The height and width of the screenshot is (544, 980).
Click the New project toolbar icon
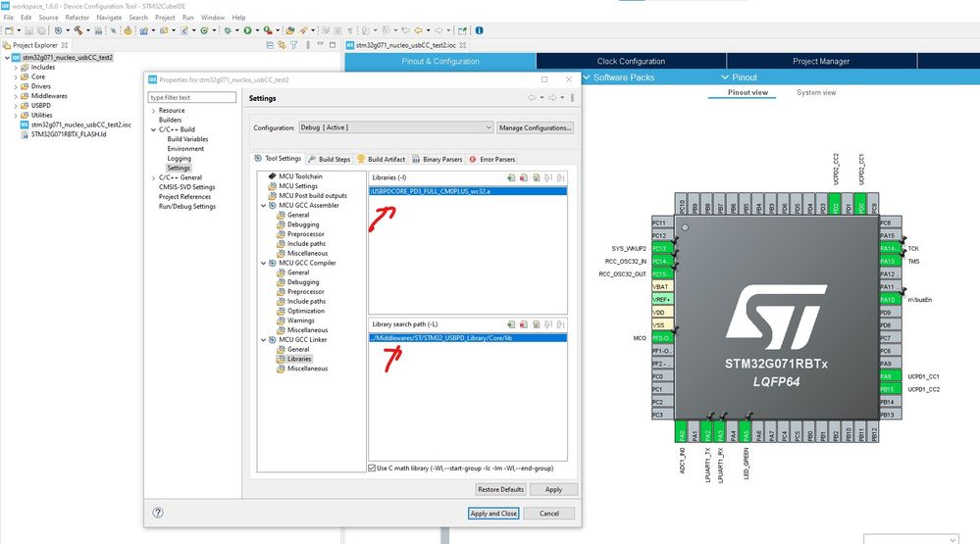[x=10, y=30]
